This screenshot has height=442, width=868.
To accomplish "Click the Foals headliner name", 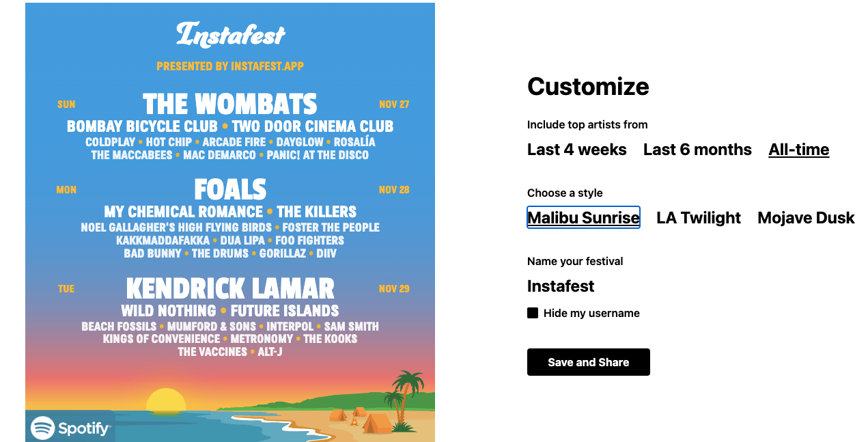I will pyautogui.click(x=230, y=189).
